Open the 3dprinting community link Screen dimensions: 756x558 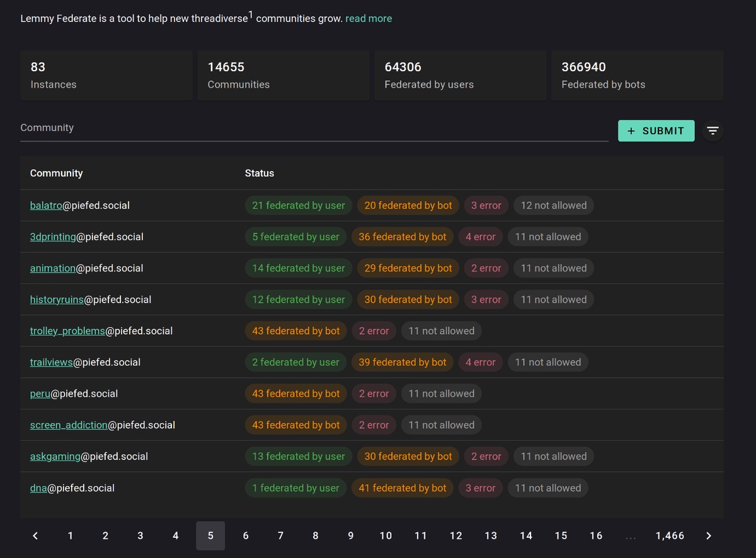click(x=53, y=237)
